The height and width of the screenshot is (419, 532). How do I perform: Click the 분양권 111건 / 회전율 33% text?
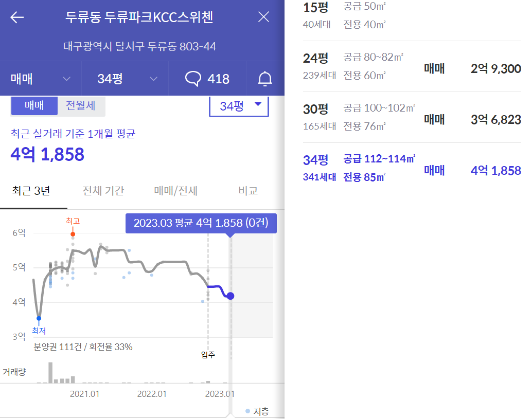pyautogui.click(x=83, y=347)
